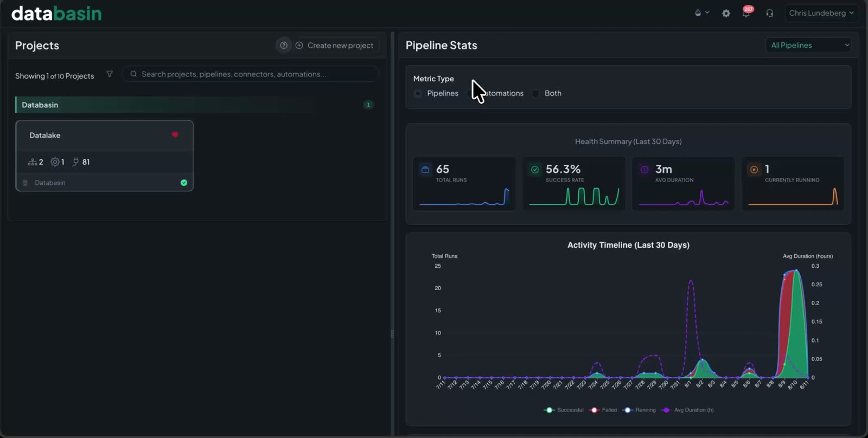Viewport: 868px width, 438px height.
Task: Open the Chris Lundeberg user menu
Action: click(x=821, y=13)
